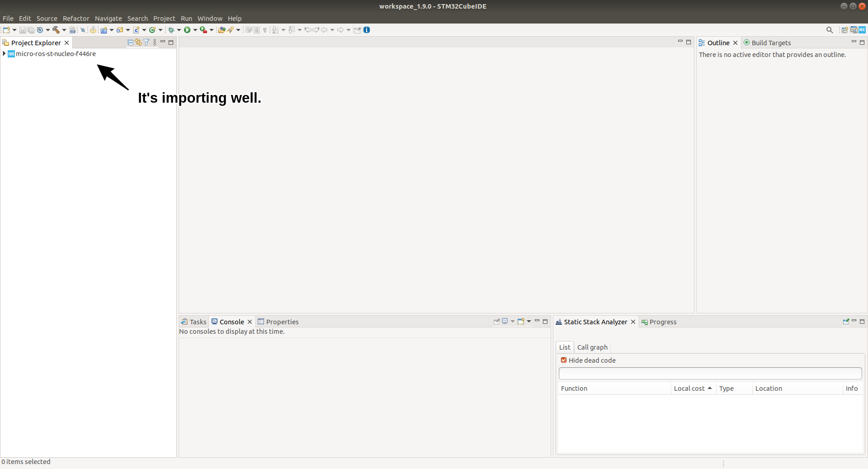Open the External tools dropdown arrow
This screenshot has width=868, height=469.
[x=212, y=30]
